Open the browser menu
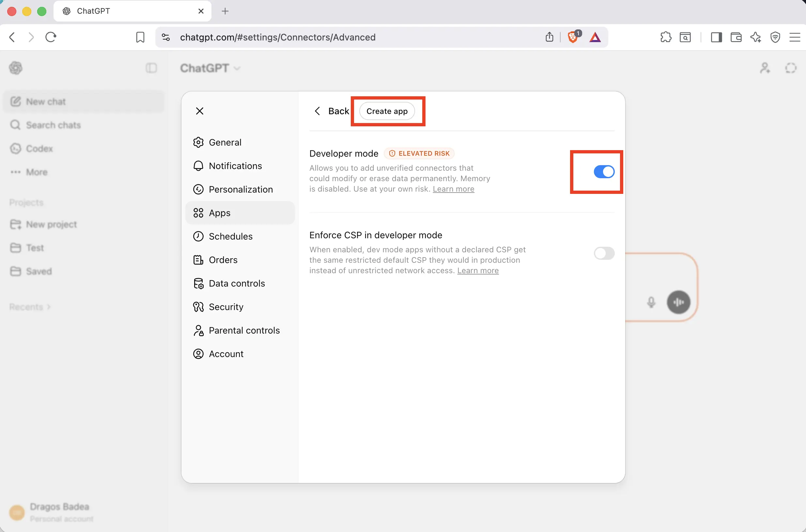806x532 pixels. coord(795,37)
